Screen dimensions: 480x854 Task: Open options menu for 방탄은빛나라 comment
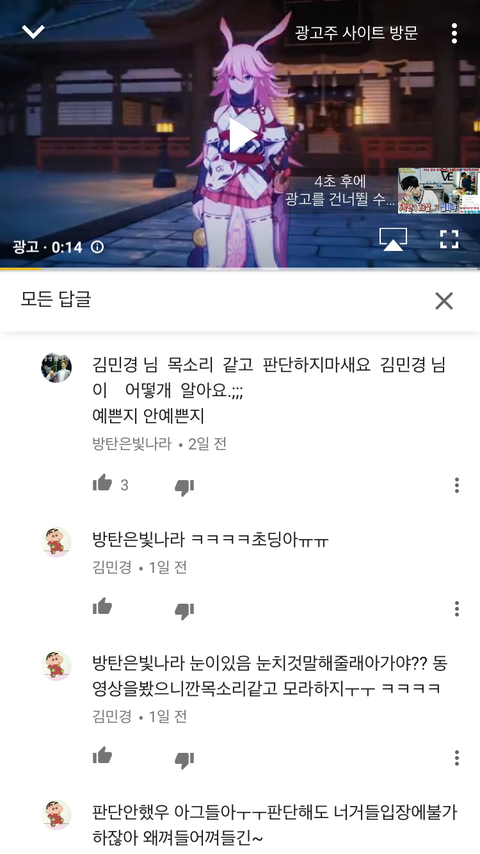[457, 485]
